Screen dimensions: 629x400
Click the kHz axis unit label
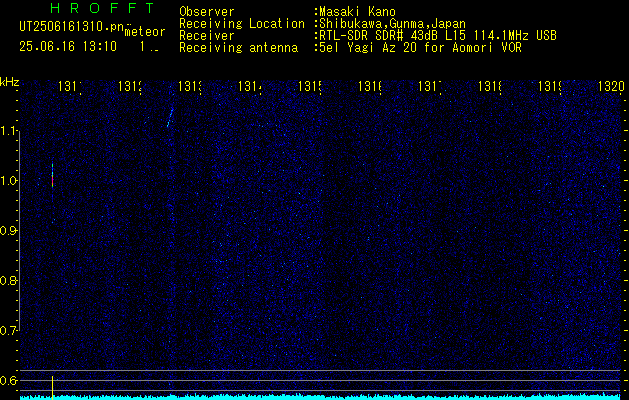point(10,82)
